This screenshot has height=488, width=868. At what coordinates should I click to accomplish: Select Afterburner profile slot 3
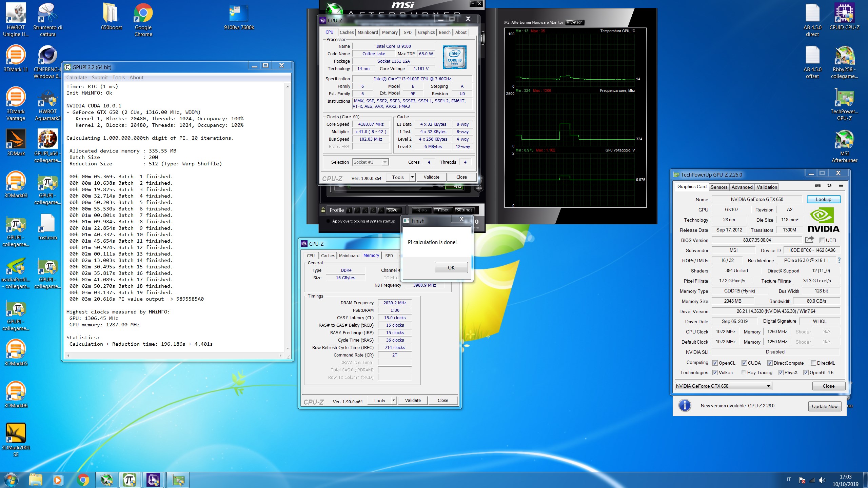pyautogui.click(x=365, y=210)
